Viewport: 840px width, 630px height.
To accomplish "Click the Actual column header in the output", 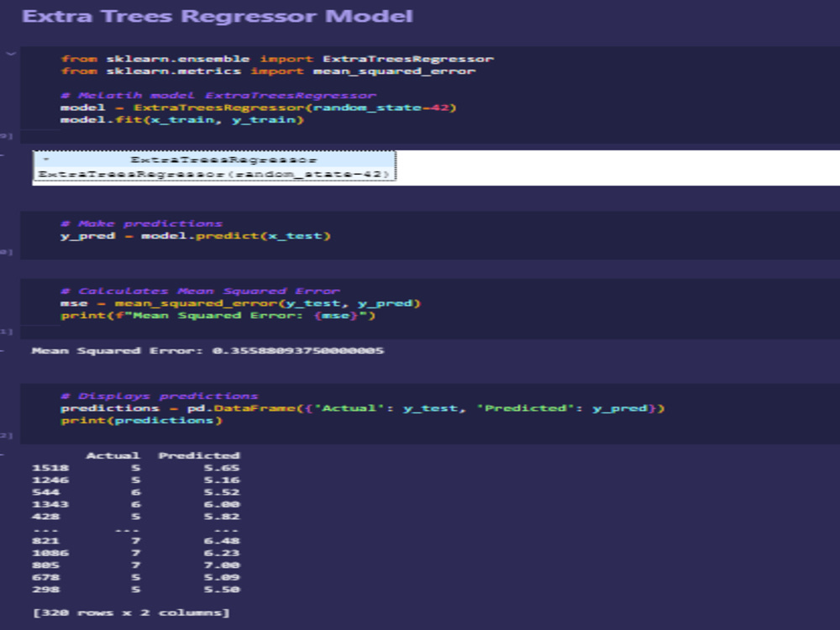I will 113,455.
